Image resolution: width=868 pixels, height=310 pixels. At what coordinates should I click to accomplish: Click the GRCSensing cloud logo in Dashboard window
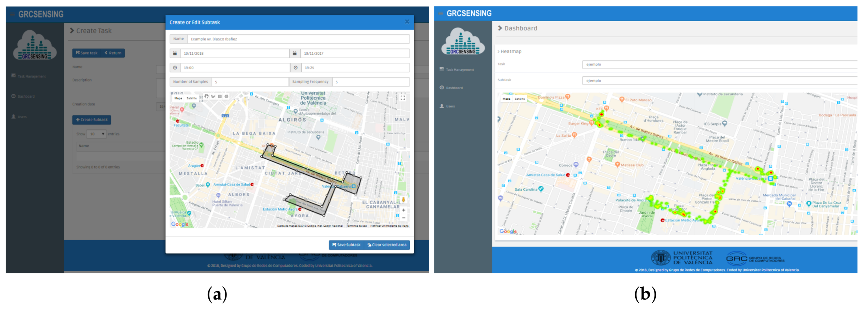click(463, 41)
